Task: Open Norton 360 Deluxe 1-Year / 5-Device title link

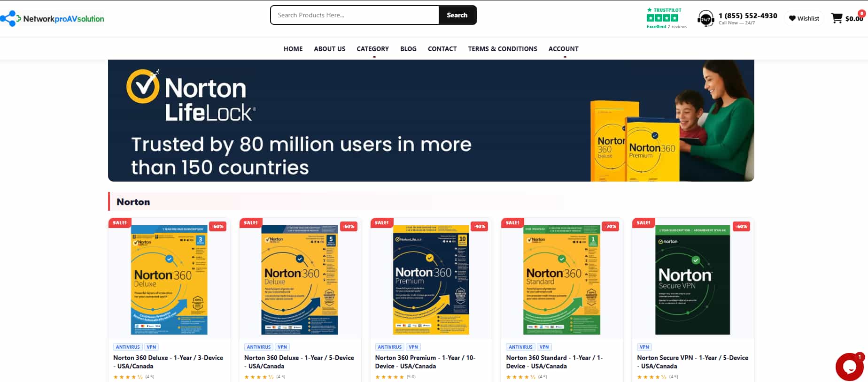Action: pos(299,362)
